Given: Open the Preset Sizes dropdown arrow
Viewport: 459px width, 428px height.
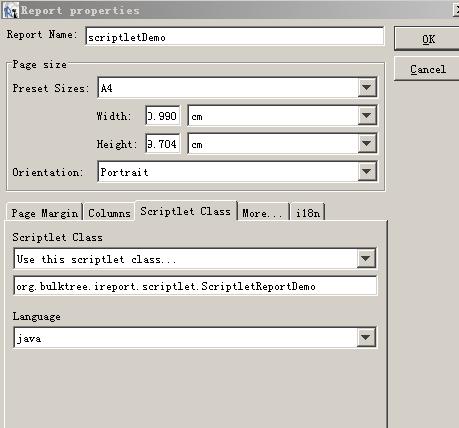Looking at the screenshot, I should [367, 88].
